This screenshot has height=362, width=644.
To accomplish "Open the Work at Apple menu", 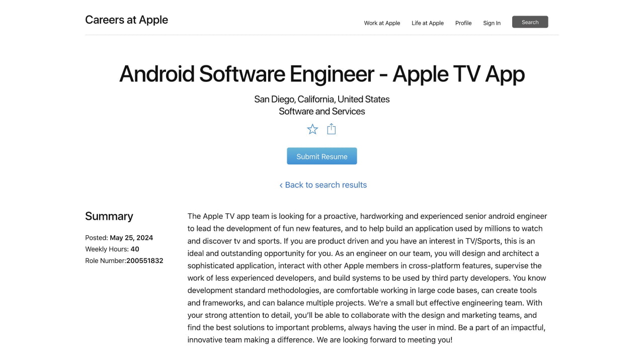I will point(382,23).
